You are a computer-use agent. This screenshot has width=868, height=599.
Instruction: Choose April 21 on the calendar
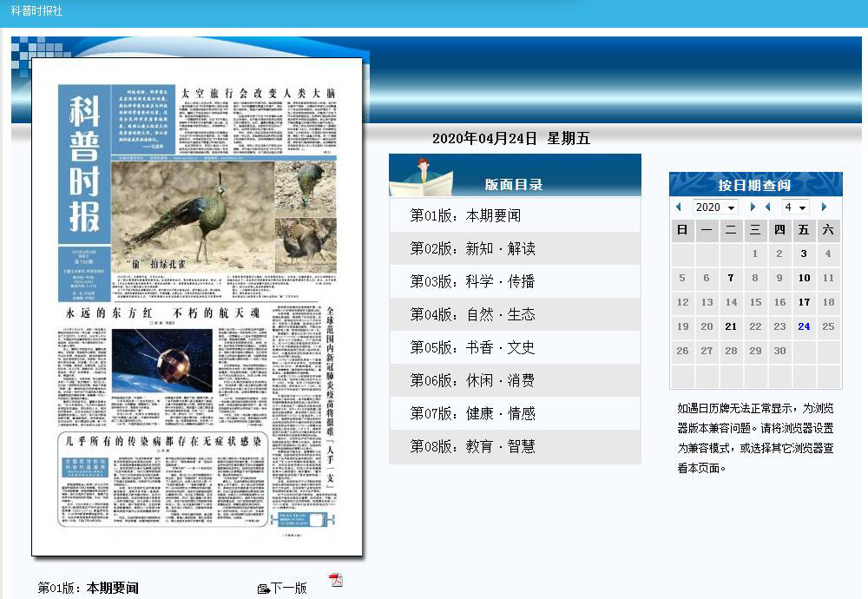731,326
